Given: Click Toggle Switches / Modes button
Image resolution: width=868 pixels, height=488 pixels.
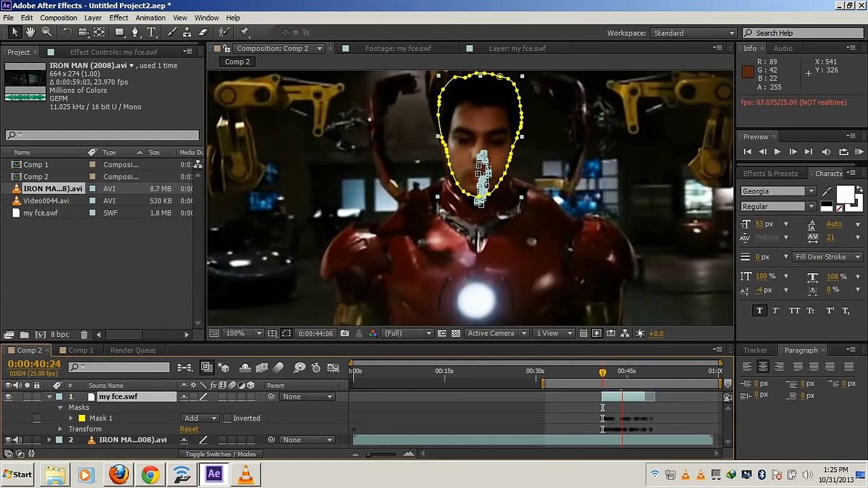Looking at the screenshot, I should point(220,454).
